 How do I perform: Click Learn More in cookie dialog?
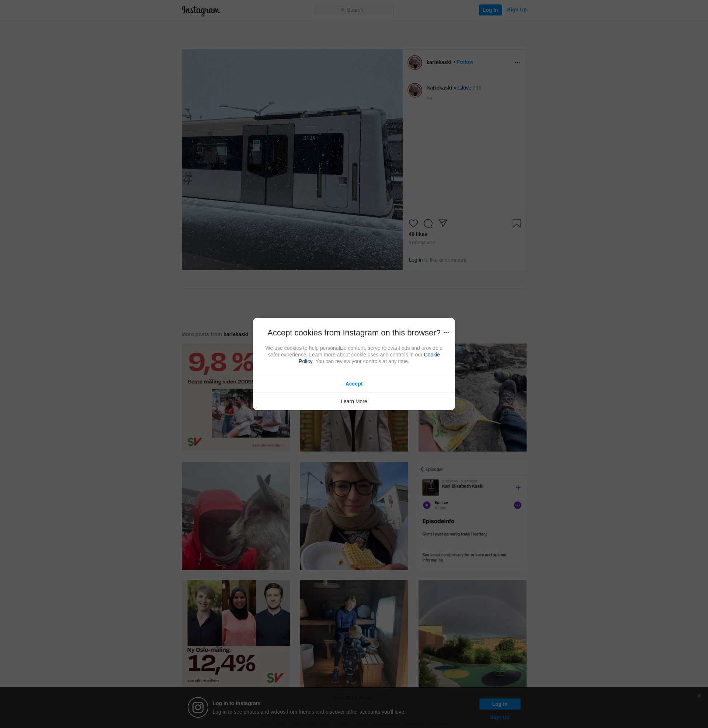(x=354, y=401)
